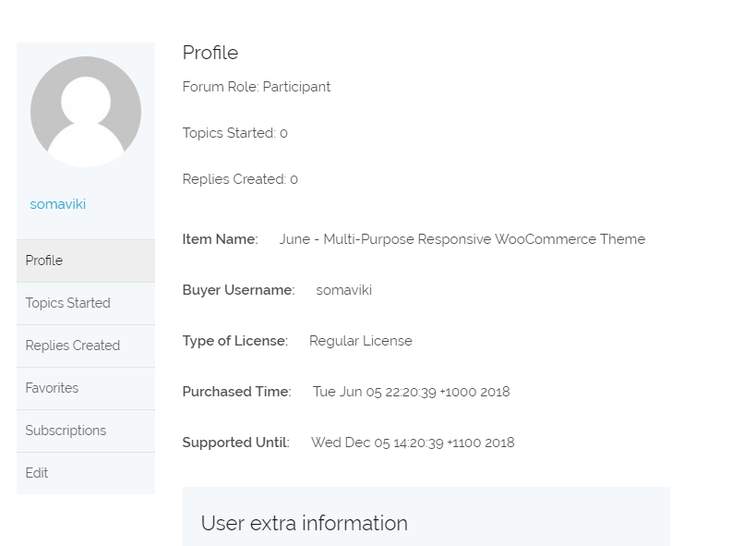Click the gray user avatar image
This screenshot has width=756, height=546.
pos(86,112)
